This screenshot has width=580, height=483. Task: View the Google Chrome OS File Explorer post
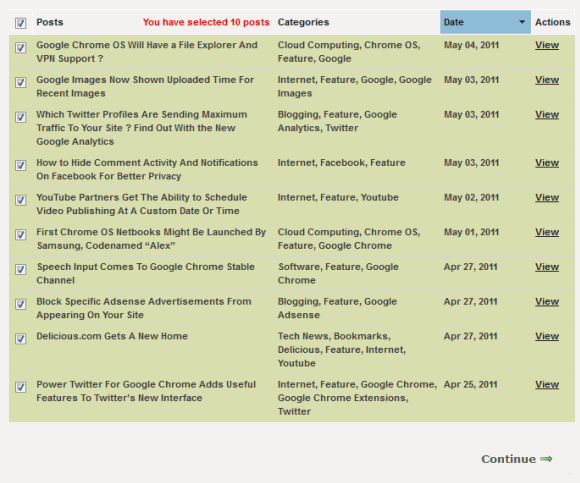[547, 45]
